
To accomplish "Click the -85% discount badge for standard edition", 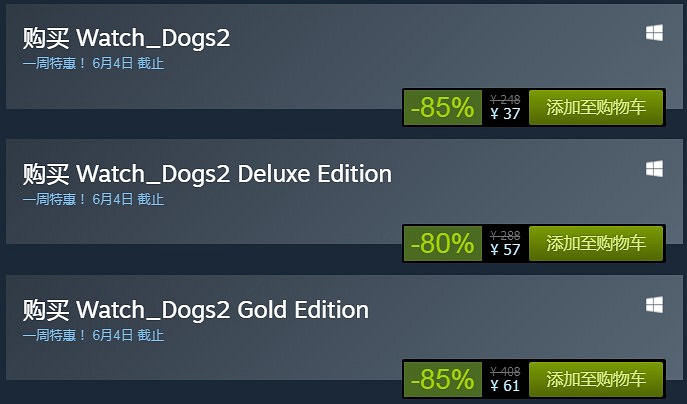I will click(443, 107).
